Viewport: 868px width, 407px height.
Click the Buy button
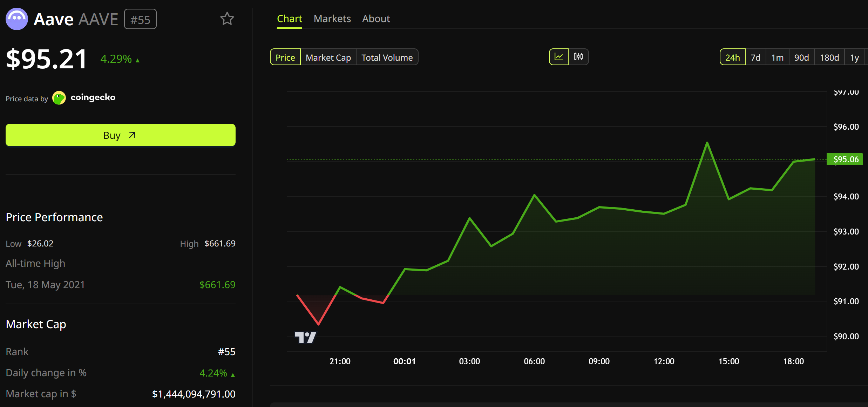[120, 135]
